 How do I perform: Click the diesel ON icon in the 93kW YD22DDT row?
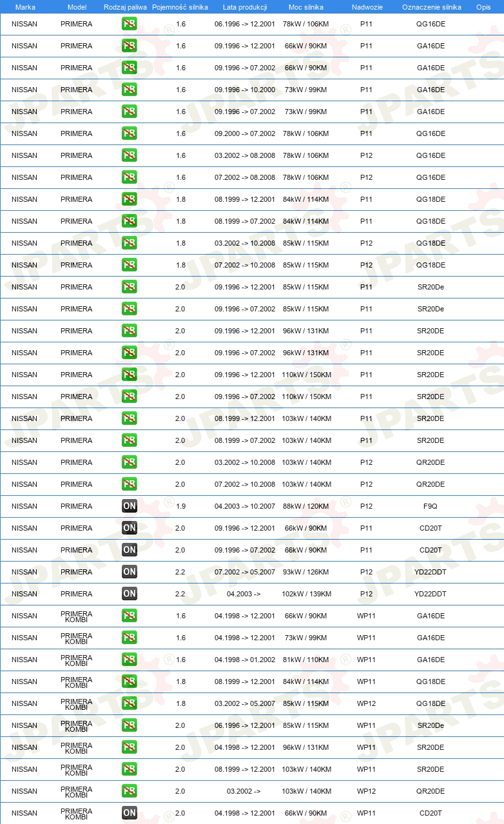click(x=129, y=572)
